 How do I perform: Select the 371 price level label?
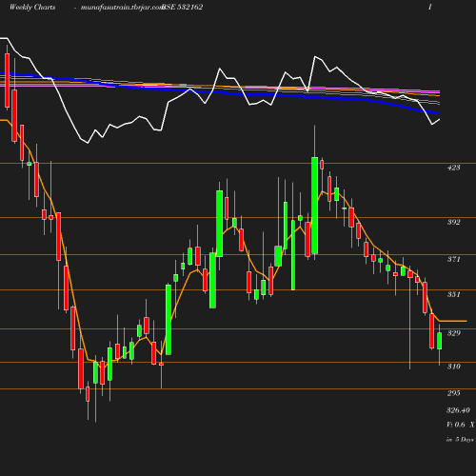(454, 259)
